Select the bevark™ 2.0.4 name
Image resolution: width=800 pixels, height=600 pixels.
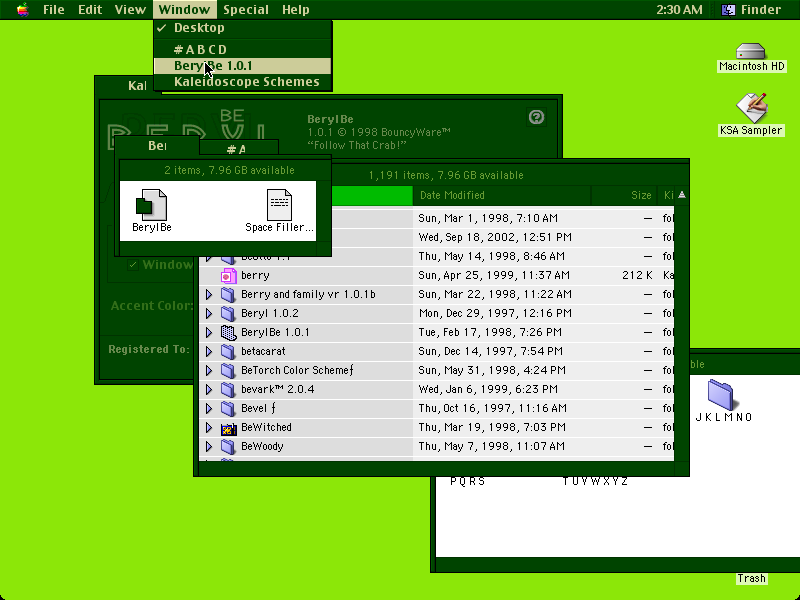click(x=278, y=389)
